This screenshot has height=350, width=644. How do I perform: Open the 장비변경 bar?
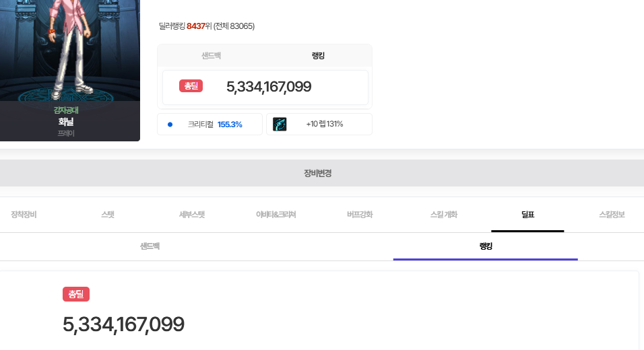(x=317, y=173)
